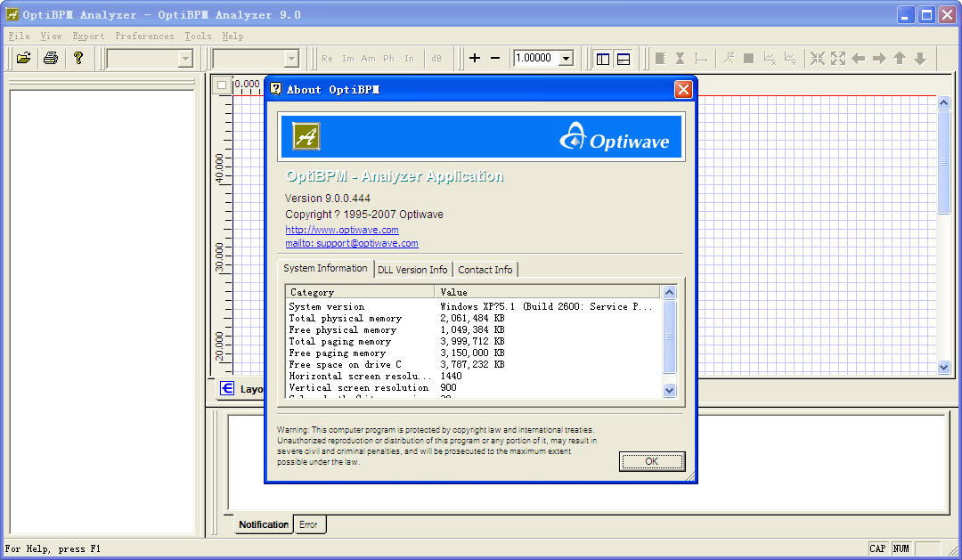The width and height of the screenshot is (962, 560).
Task: Toggle the In (intensity) toolbar button
Action: tap(409, 58)
